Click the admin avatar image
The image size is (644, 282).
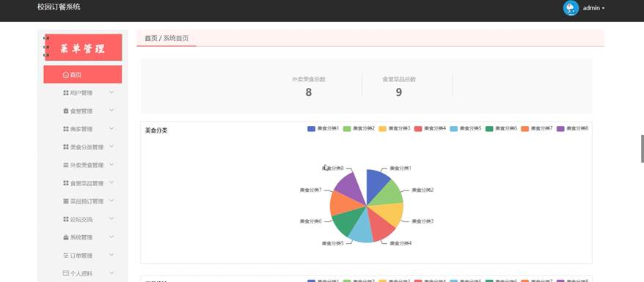pyautogui.click(x=571, y=8)
